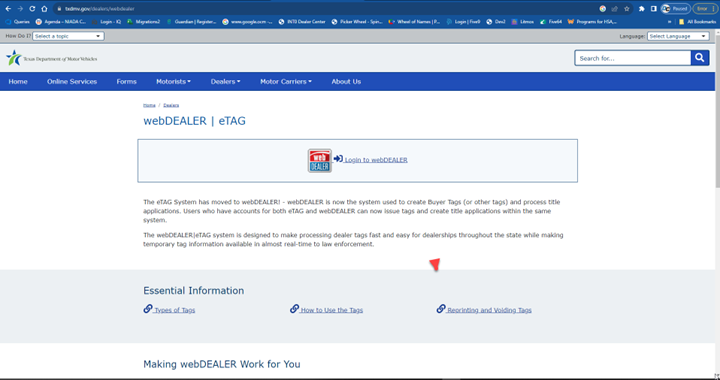Click the Error browser menu button
Viewport: 720px width, 380px height.
704,9
